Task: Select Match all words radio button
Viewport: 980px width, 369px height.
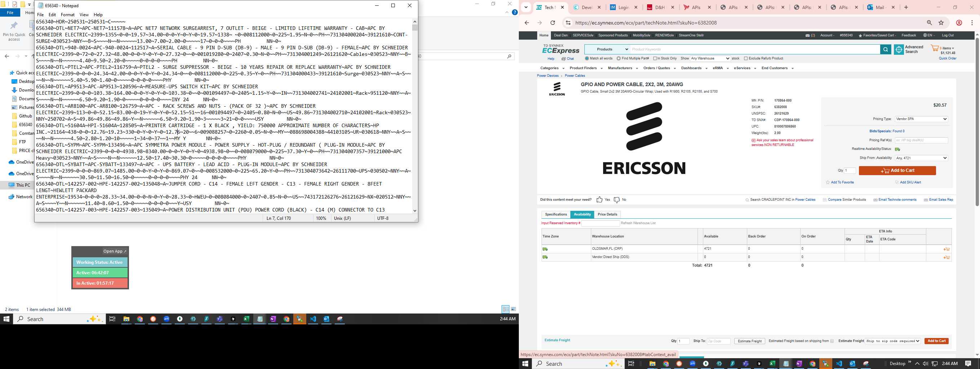Action: coord(587,59)
